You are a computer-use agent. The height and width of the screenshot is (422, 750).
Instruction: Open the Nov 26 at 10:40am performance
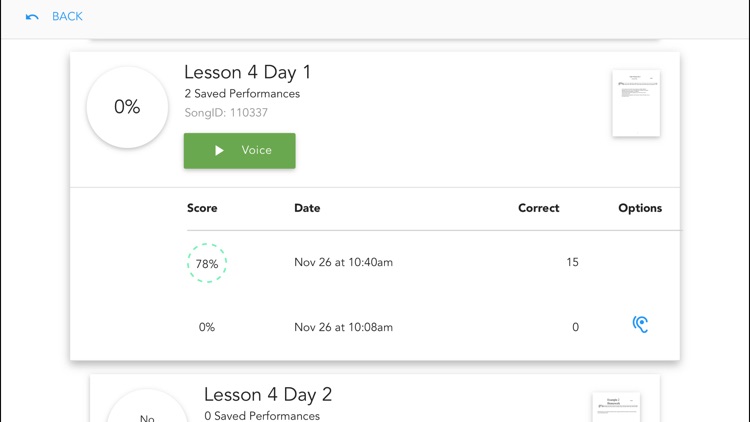[x=343, y=262]
